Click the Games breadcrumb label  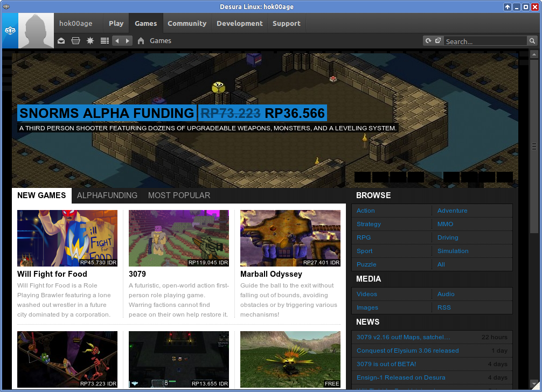(161, 41)
